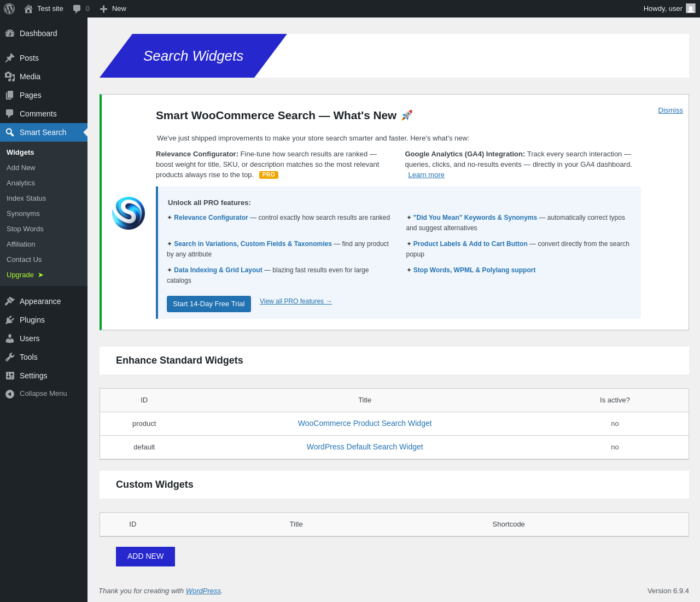Screen dimensions: 700x602
Task: Click the "product" ID cell
Action: click(144, 424)
